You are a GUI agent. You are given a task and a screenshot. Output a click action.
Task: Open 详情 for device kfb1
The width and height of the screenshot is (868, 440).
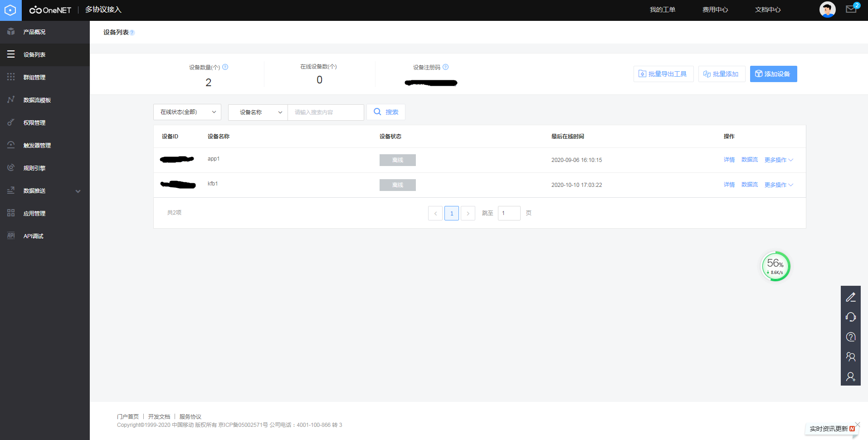tap(729, 185)
